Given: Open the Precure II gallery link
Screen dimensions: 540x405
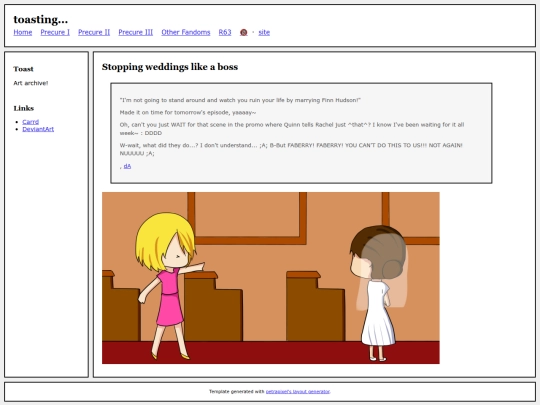Looking at the screenshot, I should click(x=94, y=32).
